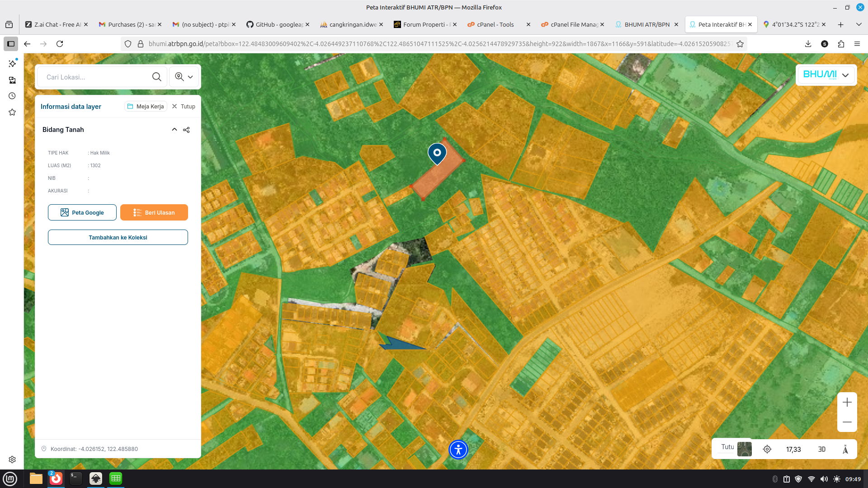Switch to the cPanel - Tools tab

tap(495, 24)
